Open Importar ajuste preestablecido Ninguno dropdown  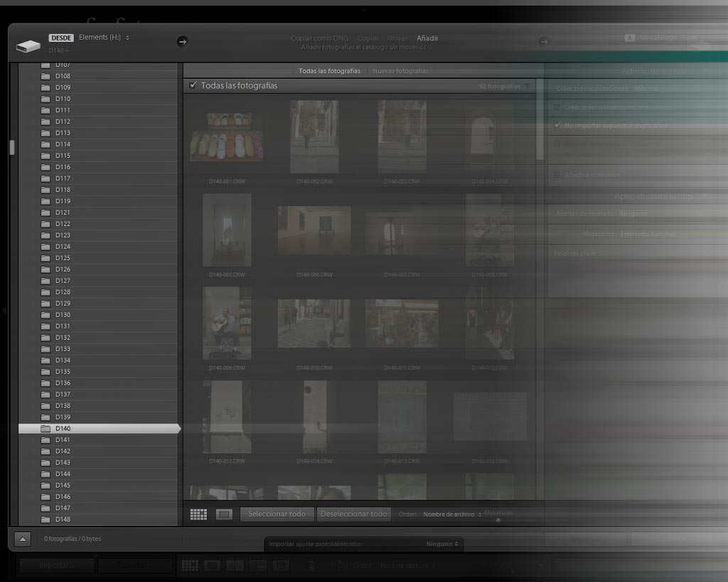(x=442, y=544)
